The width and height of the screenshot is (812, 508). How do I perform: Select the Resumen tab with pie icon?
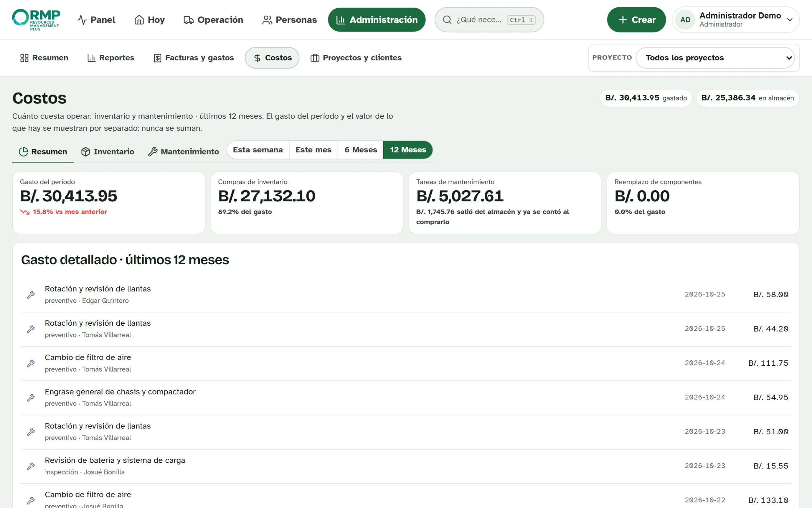[43, 152]
